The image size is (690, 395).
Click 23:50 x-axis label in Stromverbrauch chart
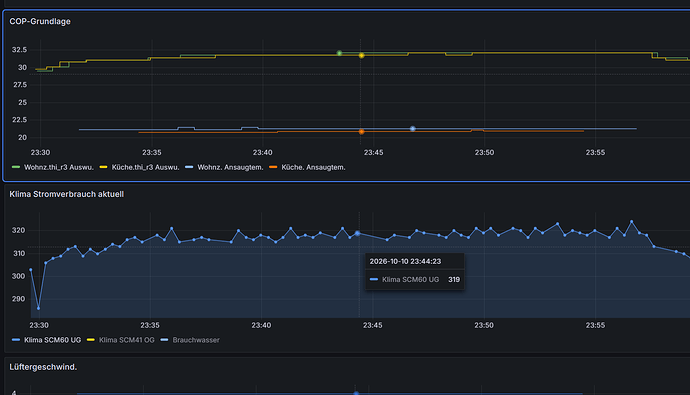pyautogui.click(x=484, y=326)
